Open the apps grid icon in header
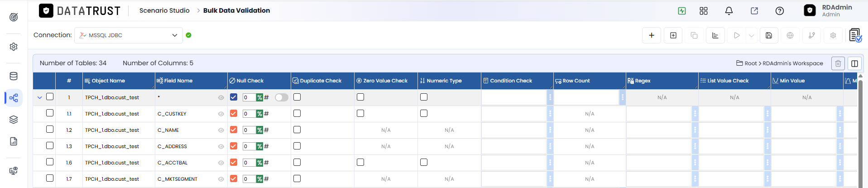Viewport: 868px width, 188px height. [703, 11]
